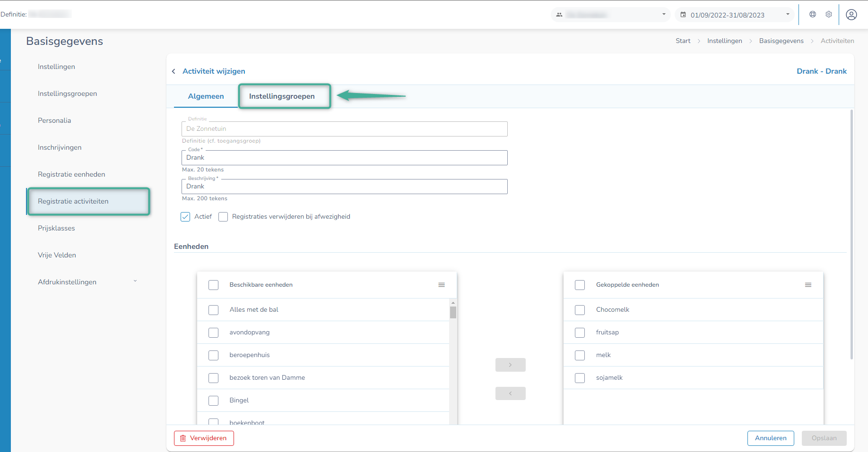Click into the Beschrijving input field
The width and height of the screenshot is (868, 452).
[x=344, y=187]
